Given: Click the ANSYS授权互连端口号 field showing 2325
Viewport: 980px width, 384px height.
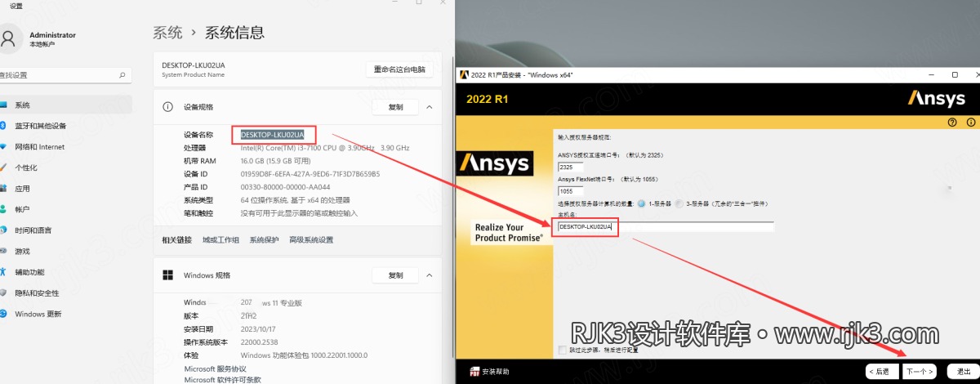Looking at the screenshot, I should 570,167.
